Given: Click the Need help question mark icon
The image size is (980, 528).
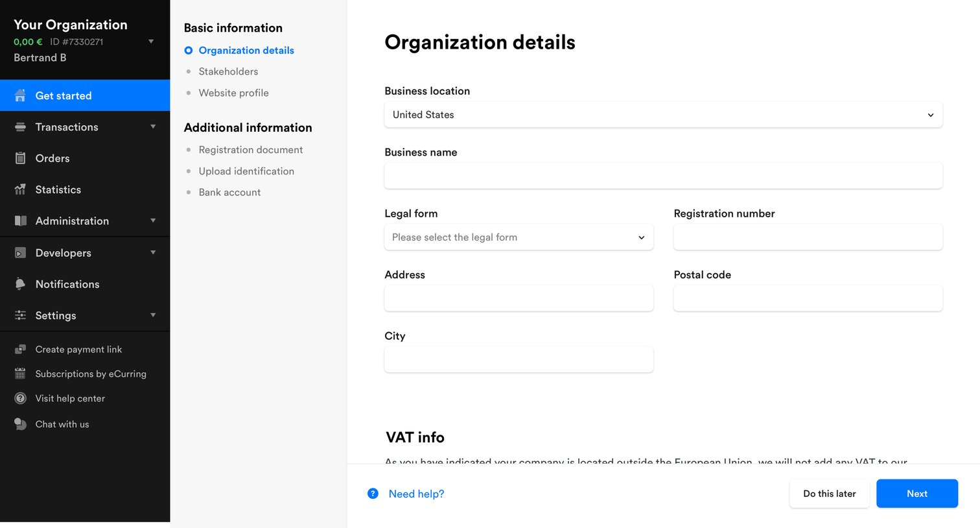Looking at the screenshot, I should click(373, 494).
